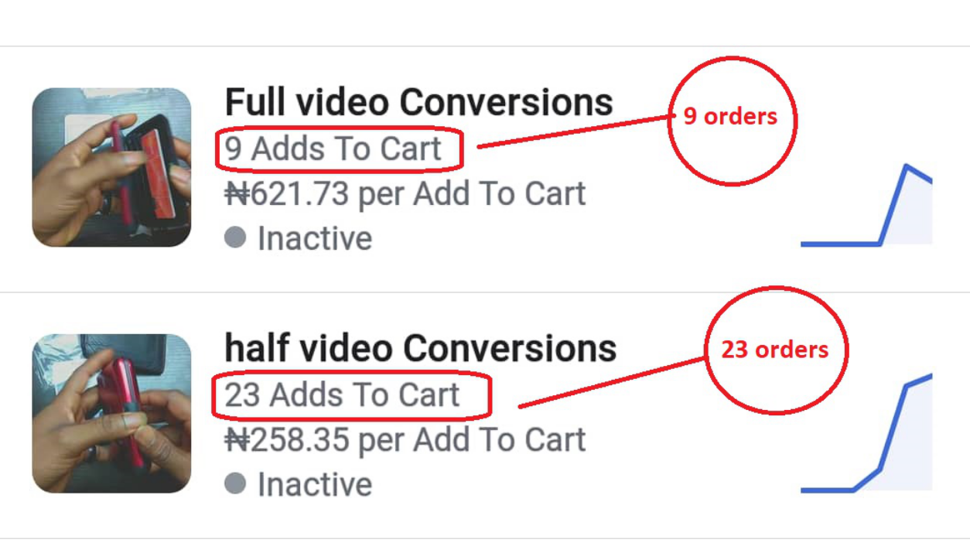Open the trend chart for Full video Conversions
This screenshot has width=970, height=560.
pos(866,205)
